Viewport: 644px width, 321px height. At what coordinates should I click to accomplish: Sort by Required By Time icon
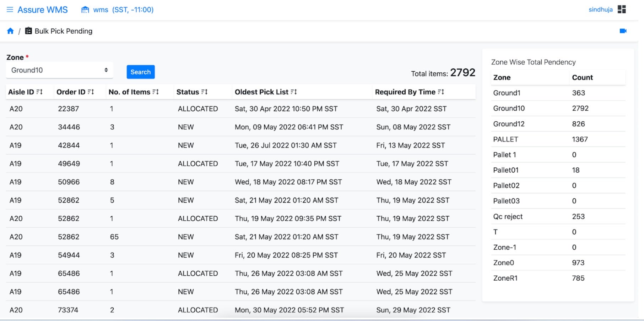441,92
